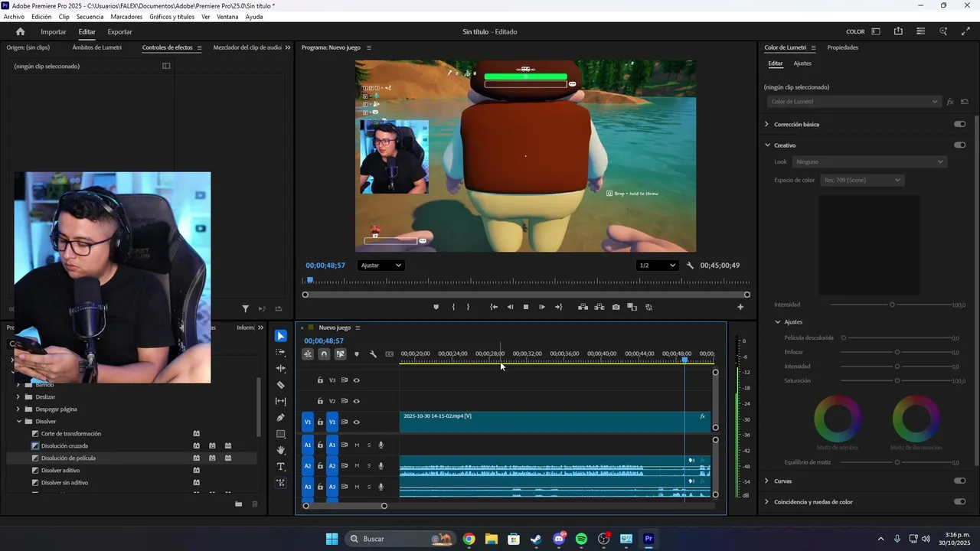The image size is (980, 551).
Task: Select the Selection tool arrow
Action: 281,336
